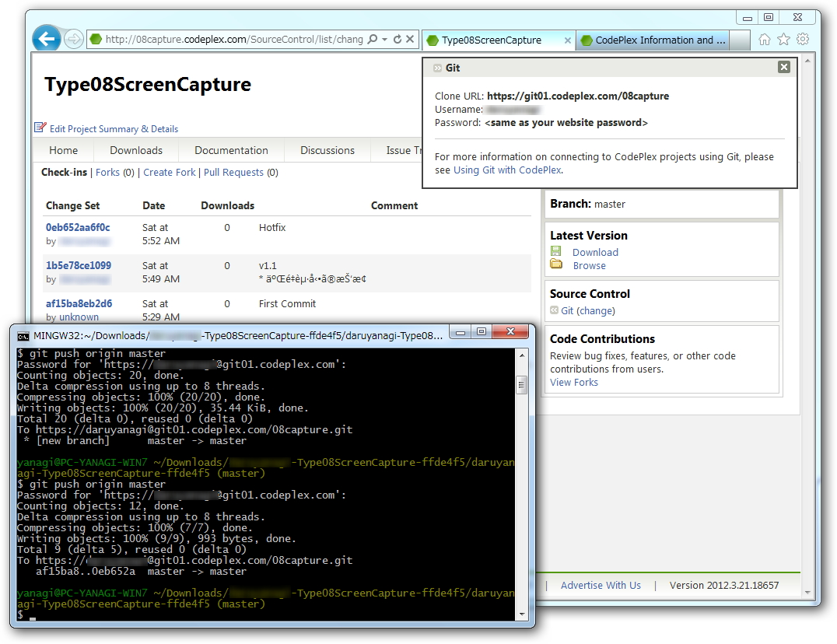Viewport: 837px width, 644px height.
Task: Select the Create Fork link
Action: tap(169, 172)
